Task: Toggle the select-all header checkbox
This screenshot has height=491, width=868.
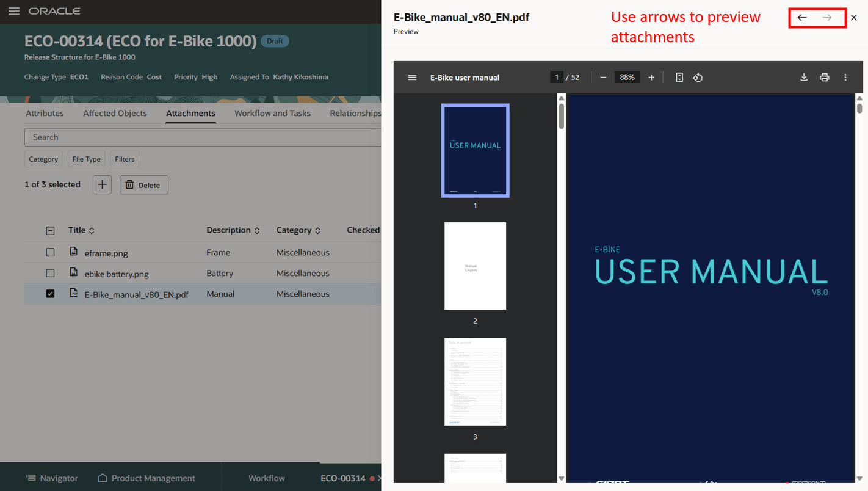Action: pyautogui.click(x=50, y=231)
